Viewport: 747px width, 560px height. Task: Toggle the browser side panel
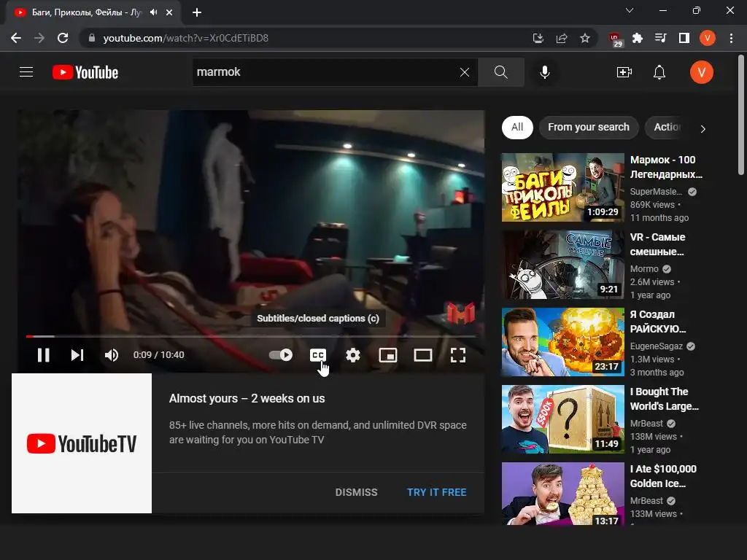[684, 38]
